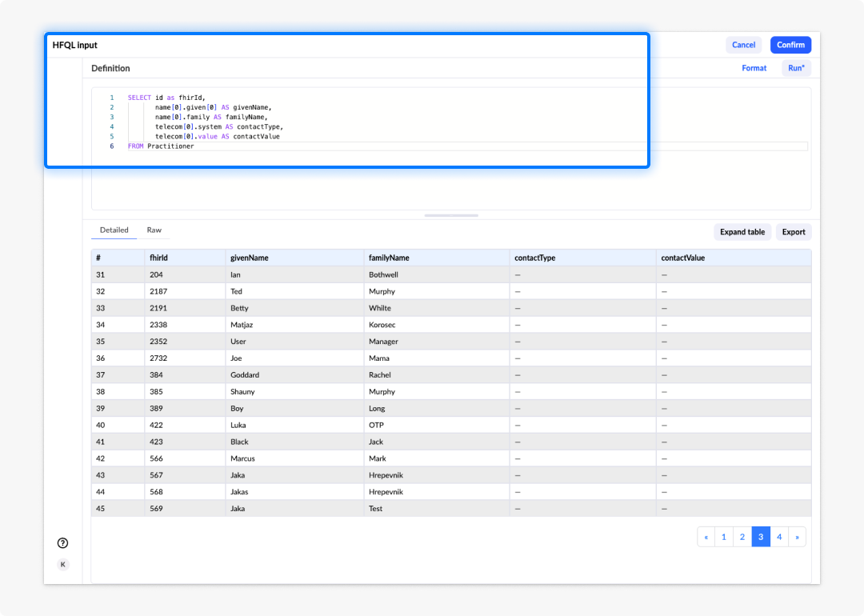The width and height of the screenshot is (864, 616).
Task: Select given name Black cell
Action: pyautogui.click(x=294, y=442)
